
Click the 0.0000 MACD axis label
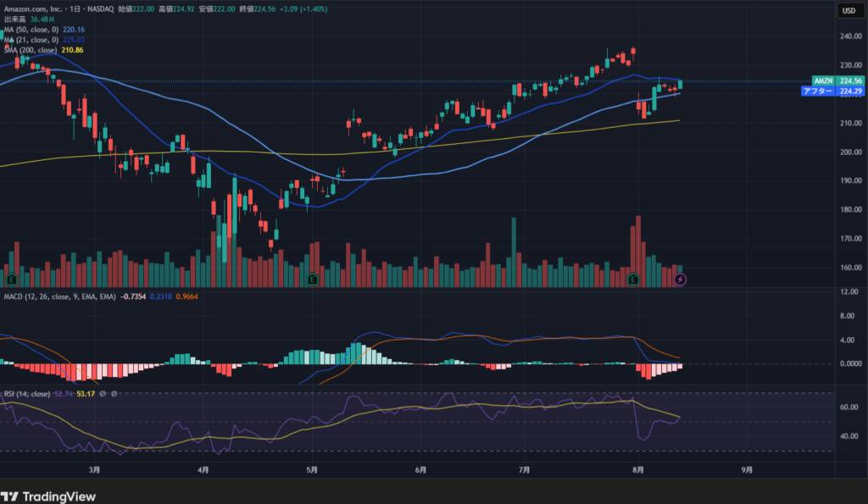pos(850,364)
